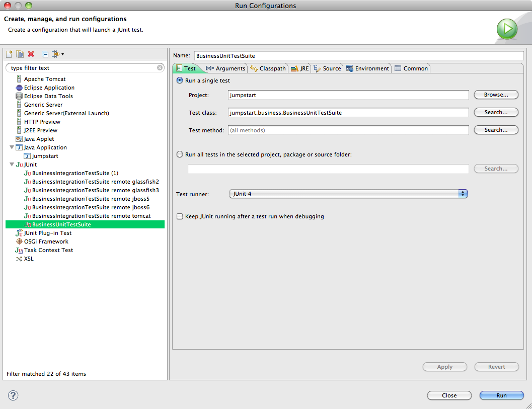The width and height of the screenshot is (532, 409).
Task: Click the New launch configuration icon
Action: [x=9, y=54]
